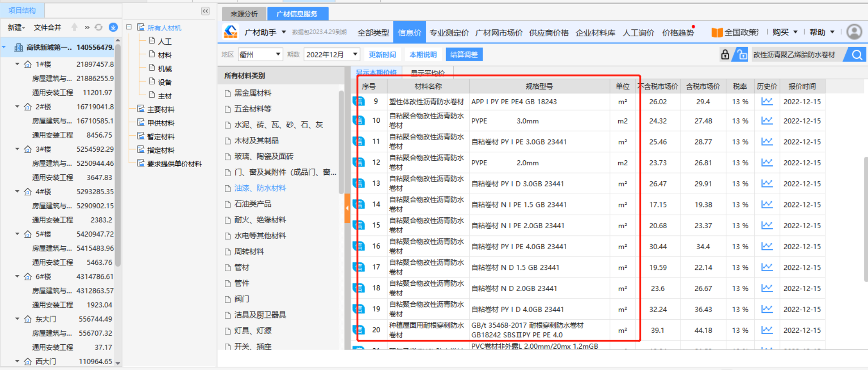Image resolution: width=868 pixels, height=370 pixels.
Task: Select the 周转材料 category
Action: pyautogui.click(x=249, y=251)
